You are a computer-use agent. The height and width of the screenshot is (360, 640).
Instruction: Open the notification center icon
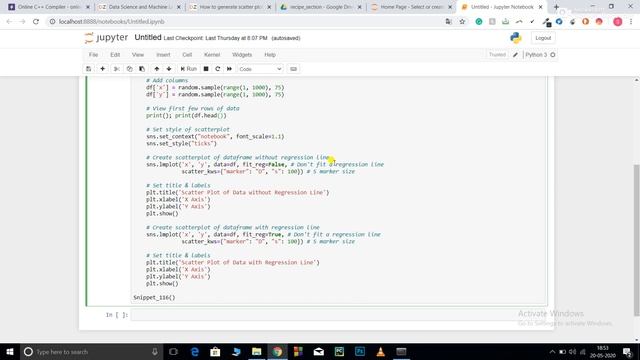click(x=627, y=351)
